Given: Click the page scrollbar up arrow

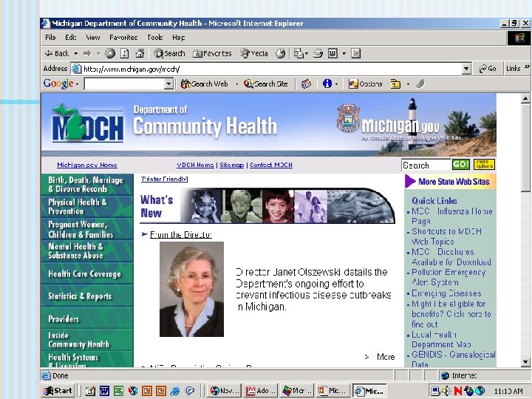Looking at the screenshot, I should [x=525, y=98].
